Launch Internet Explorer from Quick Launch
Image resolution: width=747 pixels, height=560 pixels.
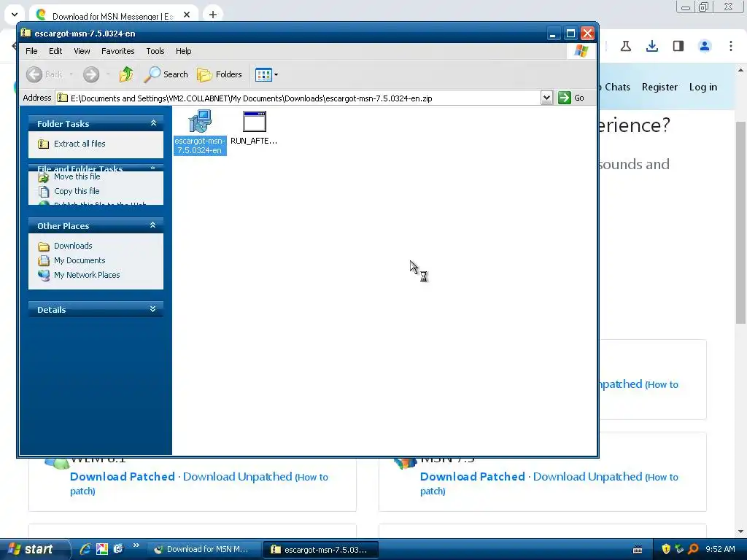pyautogui.click(x=85, y=549)
